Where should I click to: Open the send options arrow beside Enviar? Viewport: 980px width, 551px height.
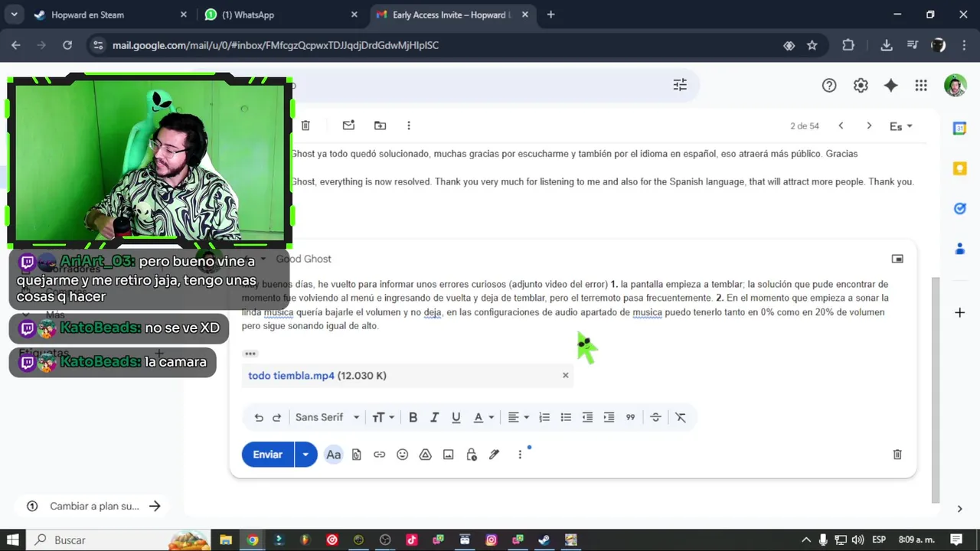(x=305, y=455)
